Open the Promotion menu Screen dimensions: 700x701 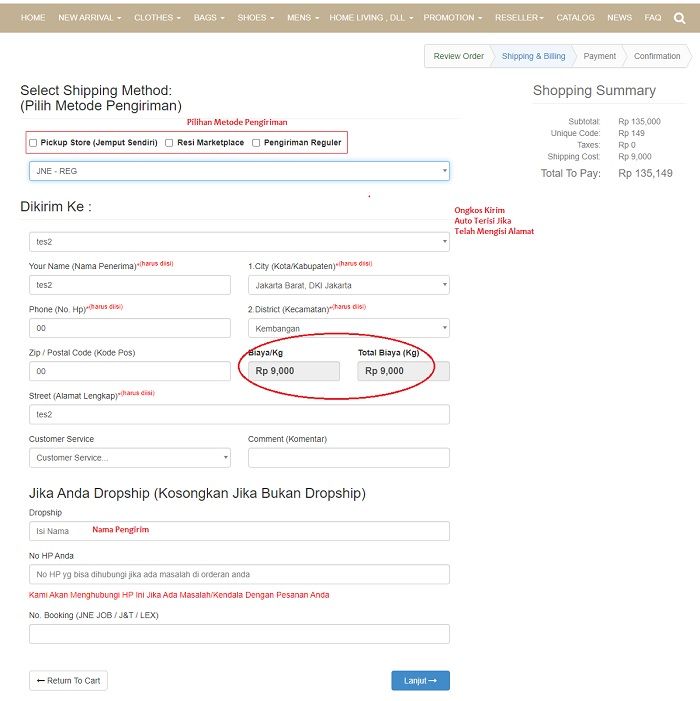pyautogui.click(x=452, y=17)
